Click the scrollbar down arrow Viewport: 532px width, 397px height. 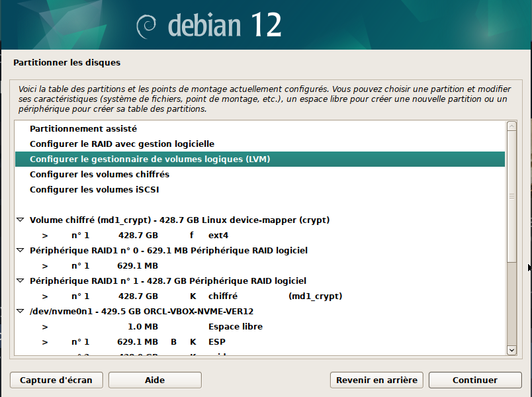(511, 350)
